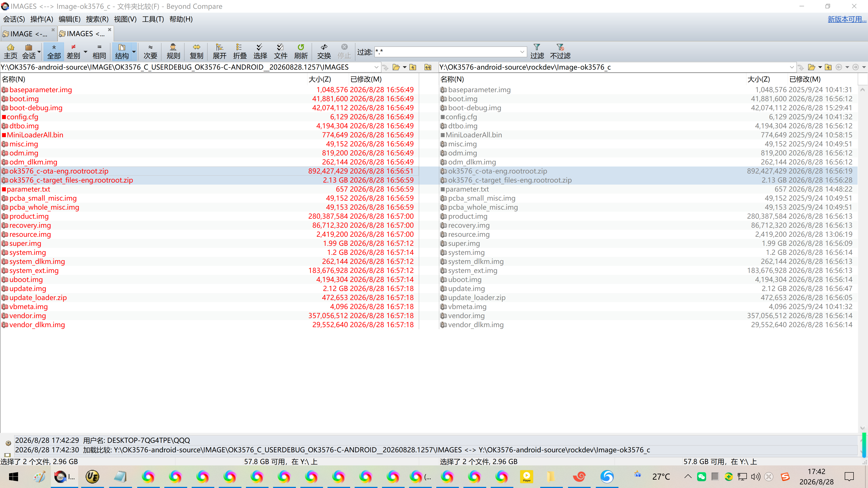Screen dimensions: 868x488
Task: Browse for folder on the right pane
Action: point(812,67)
